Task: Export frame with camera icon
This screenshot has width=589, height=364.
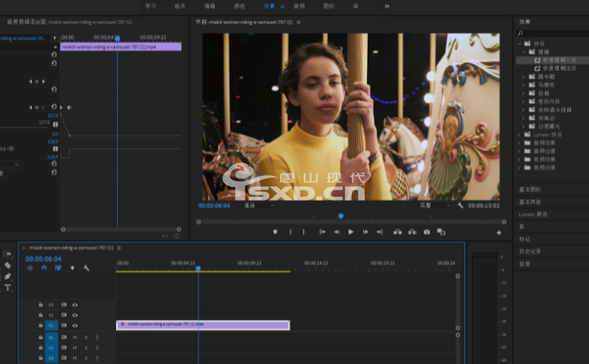Action: click(427, 232)
